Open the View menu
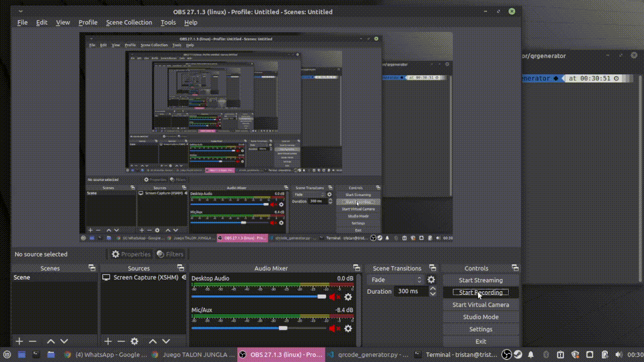 point(63,22)
